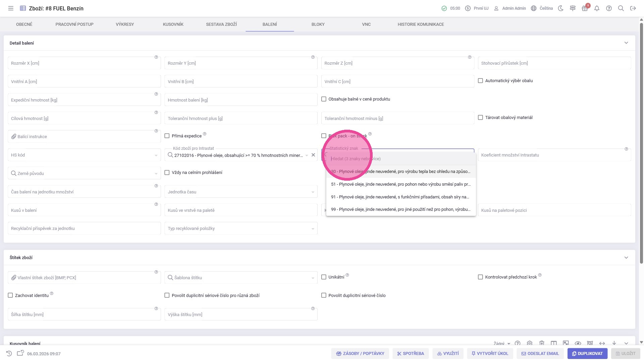Open the hamburger menu
Screen dimensions: 644x362
(x=11, y=8)
